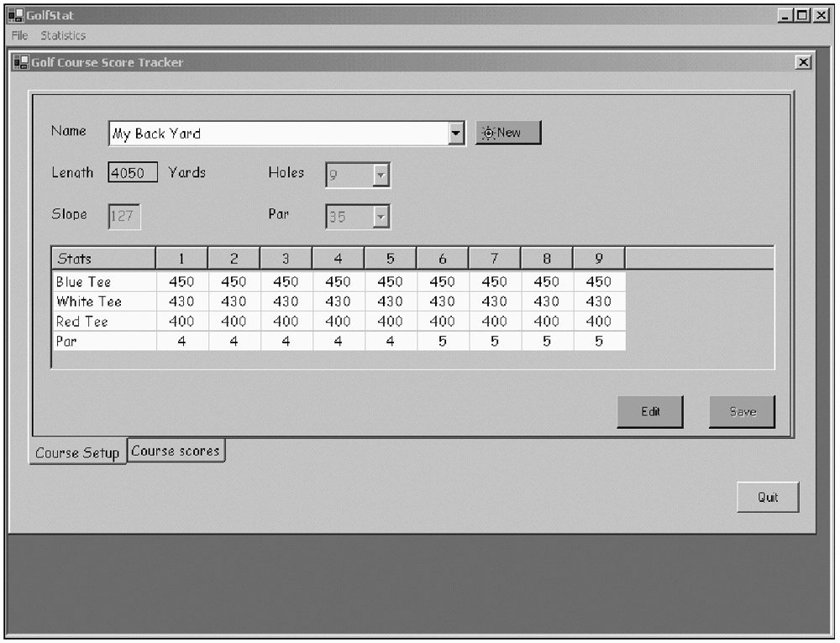
Task: Open the Holes dropdown list
Action: 381,175
